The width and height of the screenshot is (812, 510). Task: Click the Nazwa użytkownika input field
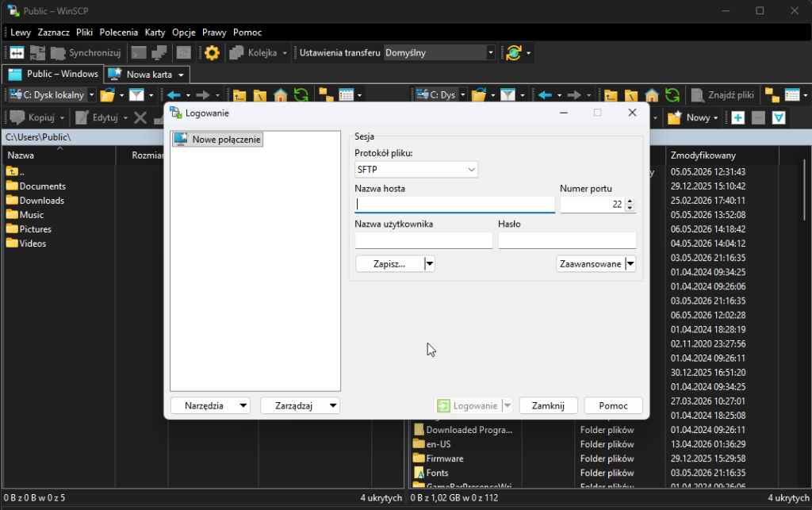pos(423,240)
